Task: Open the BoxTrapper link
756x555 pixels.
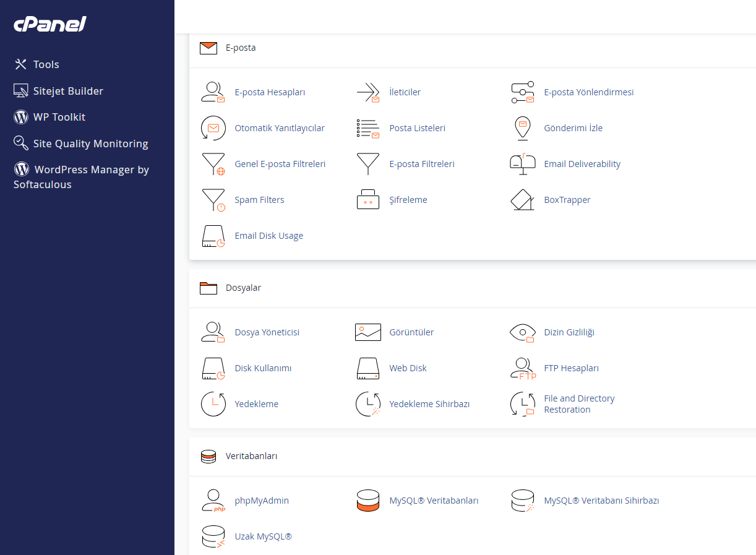Action: pyautogui.click(x=567, y=200)
